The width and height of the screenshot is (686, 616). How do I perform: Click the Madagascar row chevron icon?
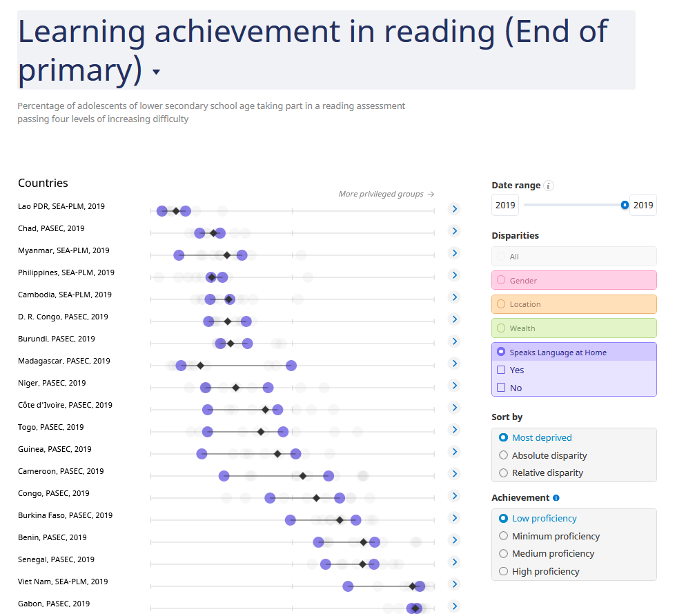454,364
